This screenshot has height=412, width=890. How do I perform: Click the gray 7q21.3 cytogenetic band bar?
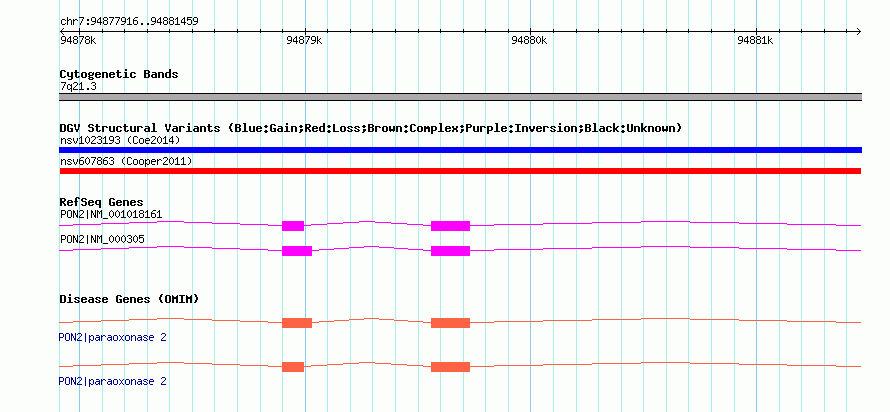coord(460,97)
